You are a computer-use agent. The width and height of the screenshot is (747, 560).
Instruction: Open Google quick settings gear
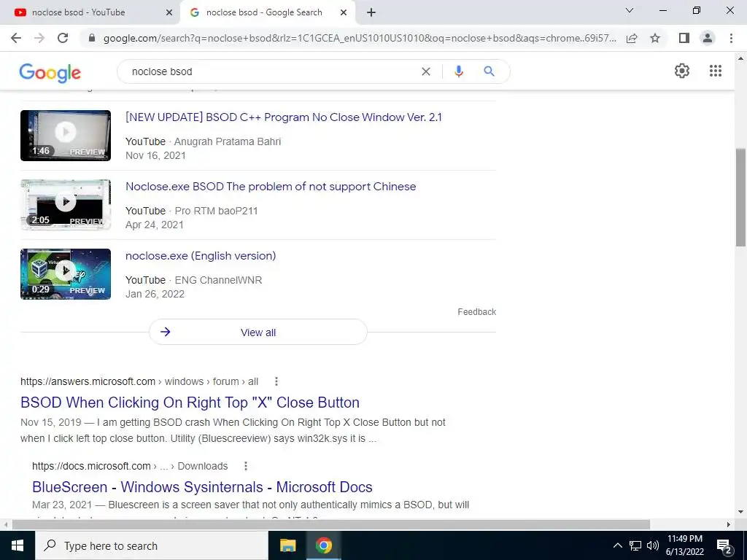682,71
